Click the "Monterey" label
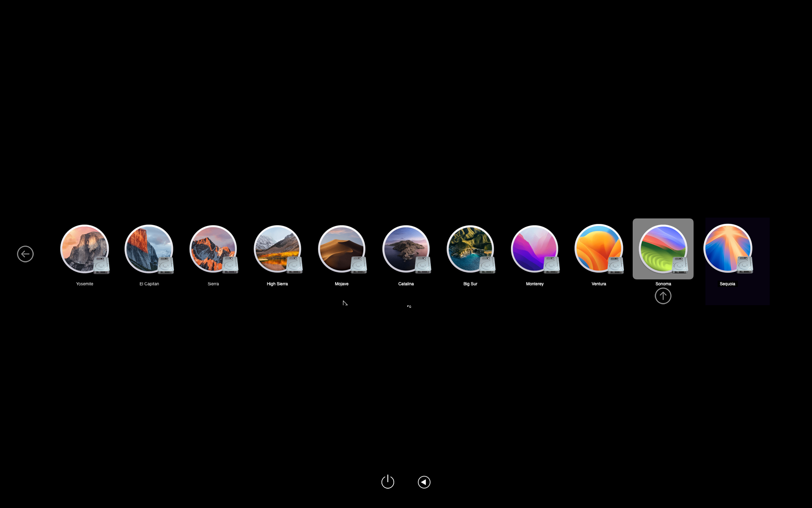 tap(535, 284)
